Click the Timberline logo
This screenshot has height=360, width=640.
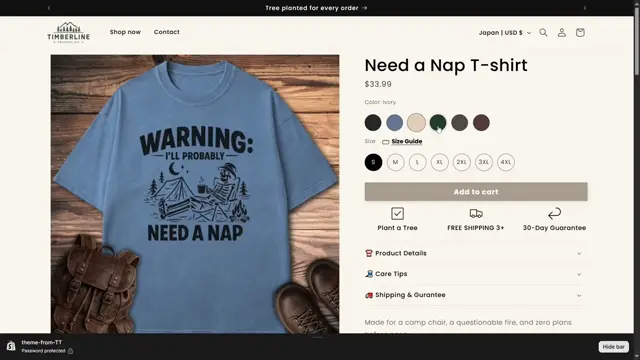point(68,32)
